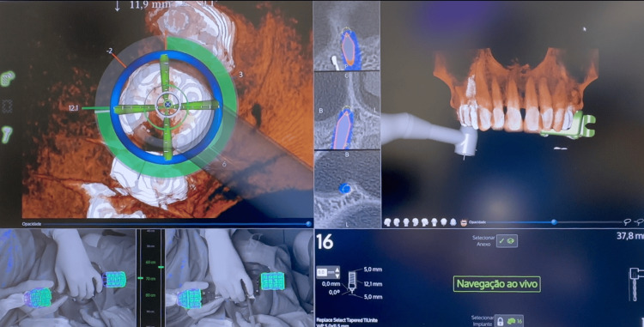Image resolution: width=644 pixels, height=327 pixels.
Task: Click the 12.1 depth label on target ring
Action: pos(74,108)
